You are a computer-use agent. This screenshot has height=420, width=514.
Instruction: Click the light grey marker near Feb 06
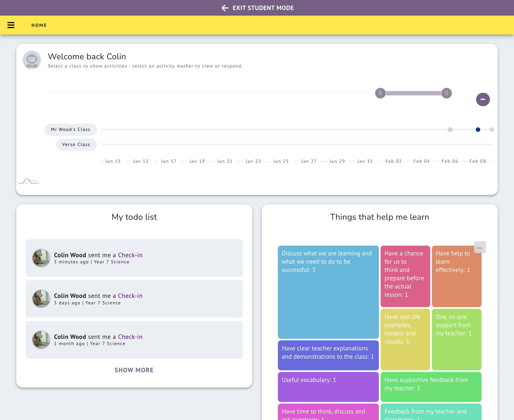450,129
